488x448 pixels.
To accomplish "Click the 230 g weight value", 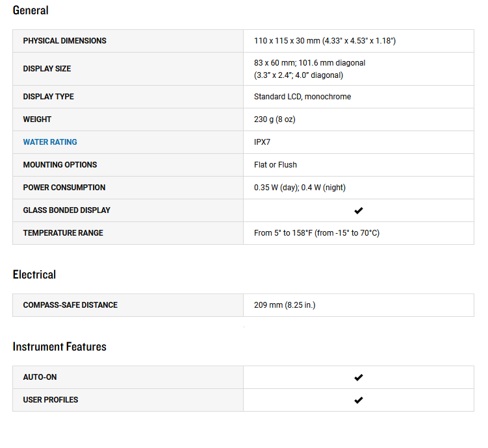I will tap(275, 119).
